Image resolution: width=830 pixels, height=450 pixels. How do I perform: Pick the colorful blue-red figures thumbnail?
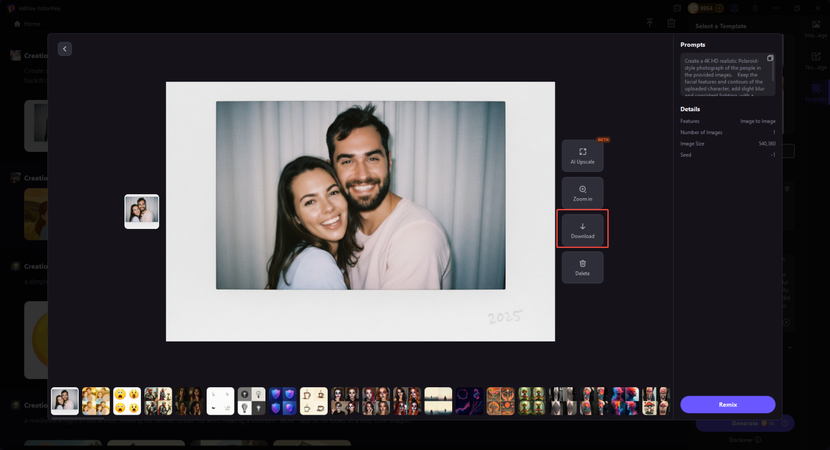(x=625, y=401)
